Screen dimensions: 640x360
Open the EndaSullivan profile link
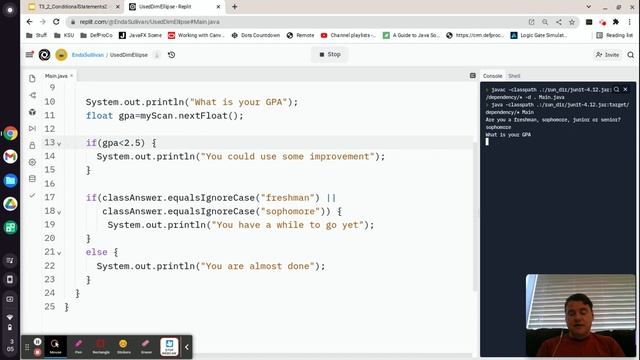click(x=88, y=55)
